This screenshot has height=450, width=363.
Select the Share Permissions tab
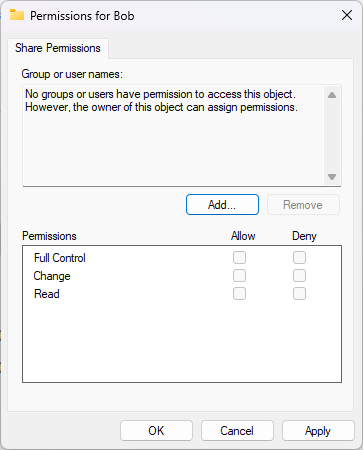click(x=58, y=48)
